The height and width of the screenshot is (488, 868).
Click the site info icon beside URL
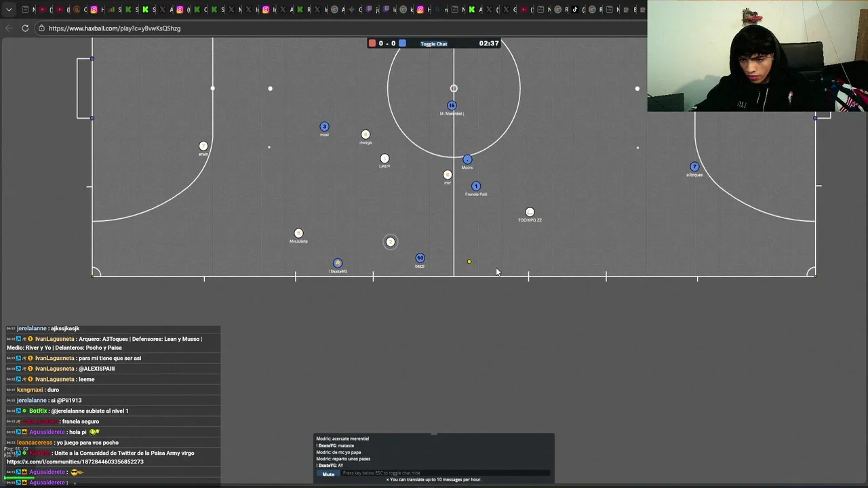pos(41,28)
